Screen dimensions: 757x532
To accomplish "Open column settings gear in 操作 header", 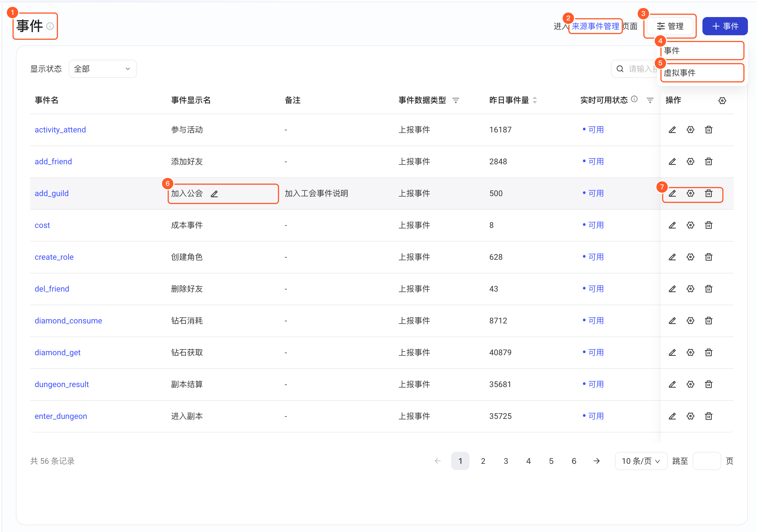I will click(x=722, y=101).
